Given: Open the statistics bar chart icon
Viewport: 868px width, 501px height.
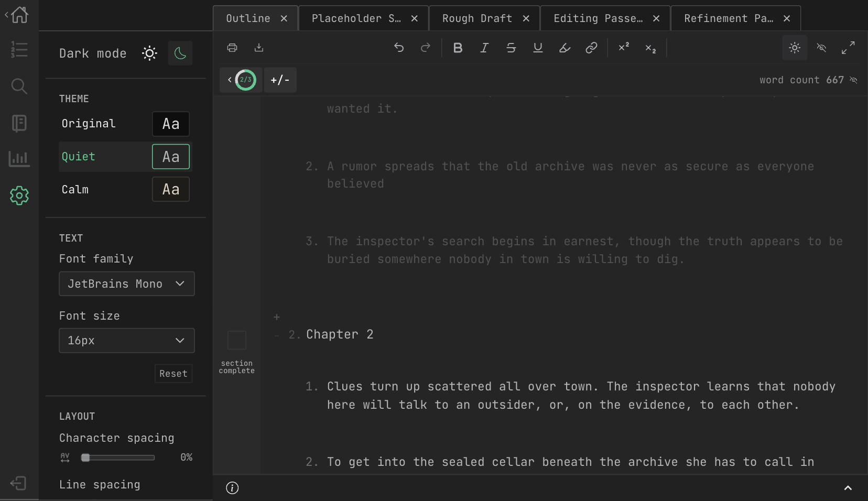Looking at the screenshot, I should 19,158.
